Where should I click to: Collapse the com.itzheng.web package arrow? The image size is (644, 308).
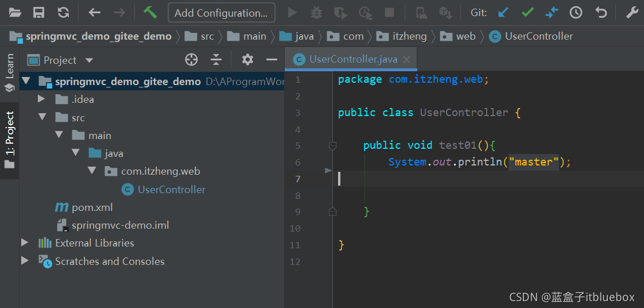[91, 171]
